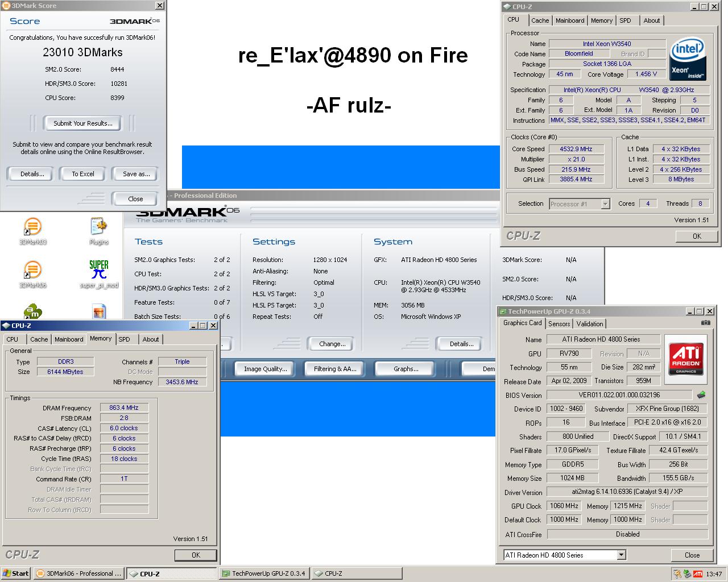Export results with To Excel button
This screenshot has height=582, width=728.
83,174
